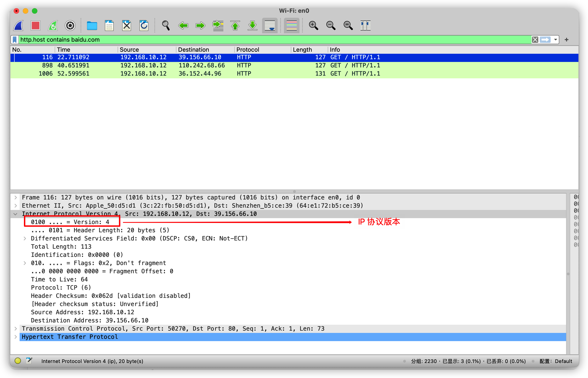
Task: Select packet 898 to 110.242.68.66
Action: [201, 66]
